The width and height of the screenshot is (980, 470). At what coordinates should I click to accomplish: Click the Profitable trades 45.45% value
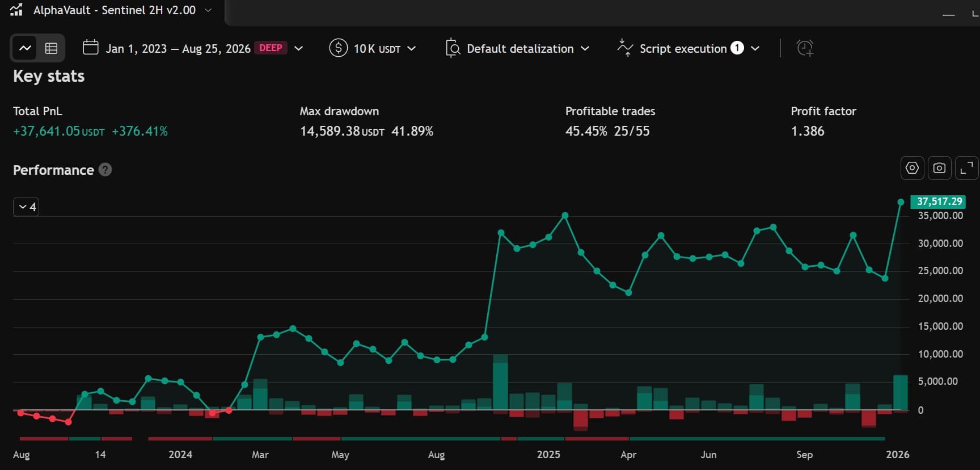coord(586,132)
